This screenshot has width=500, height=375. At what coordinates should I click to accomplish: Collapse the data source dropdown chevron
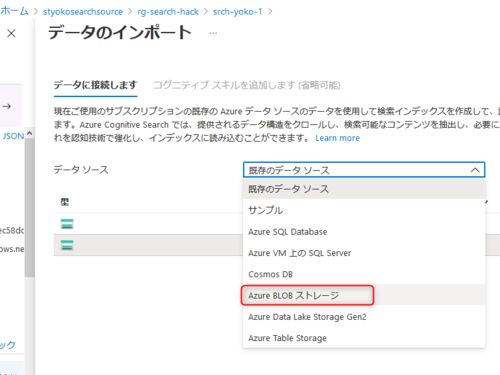pyautogui.click(x=475, y=170)
